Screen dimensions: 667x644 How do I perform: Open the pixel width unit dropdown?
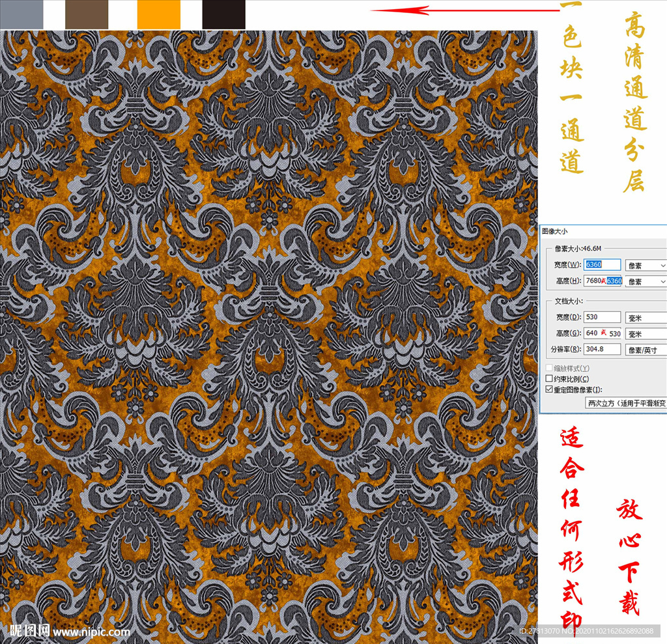pyautogui.click(x=646, y=266)
